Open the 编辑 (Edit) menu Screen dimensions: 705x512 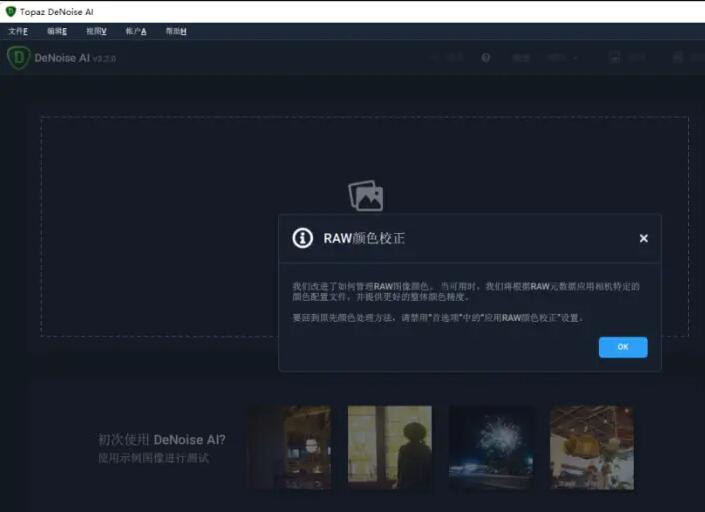(x=57, y=31)
